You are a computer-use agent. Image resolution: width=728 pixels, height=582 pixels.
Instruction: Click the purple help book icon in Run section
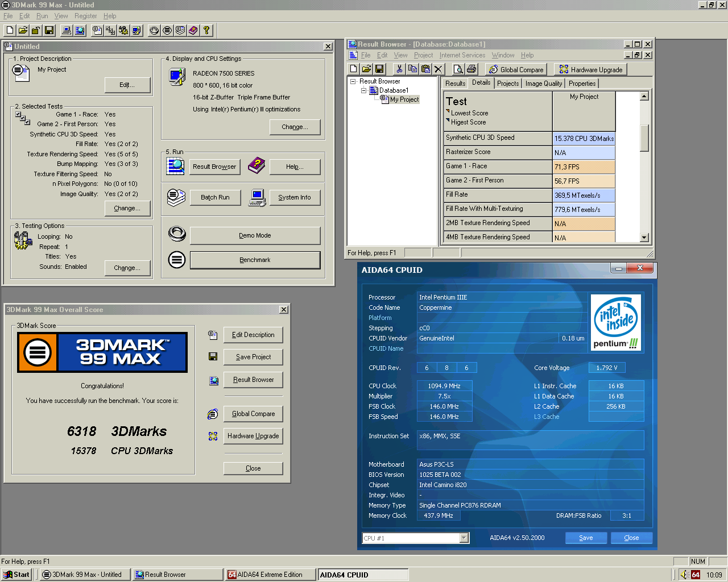click(x=257, y=165)
